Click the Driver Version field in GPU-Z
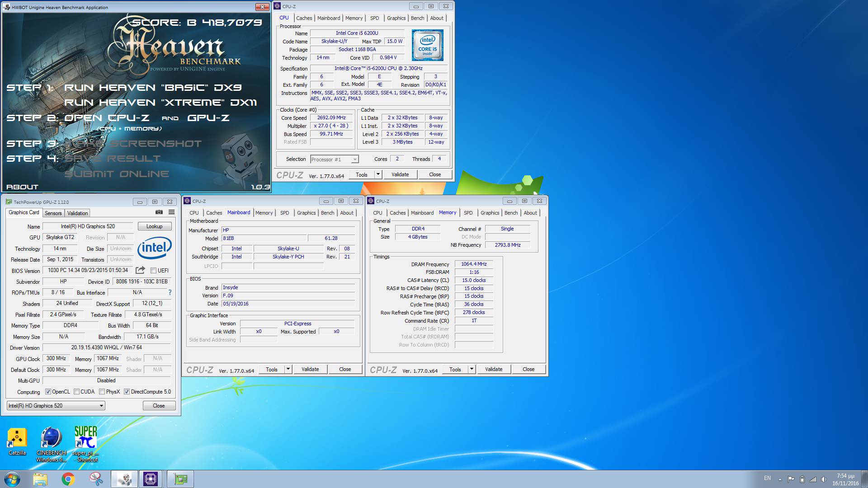 point(107,348)
